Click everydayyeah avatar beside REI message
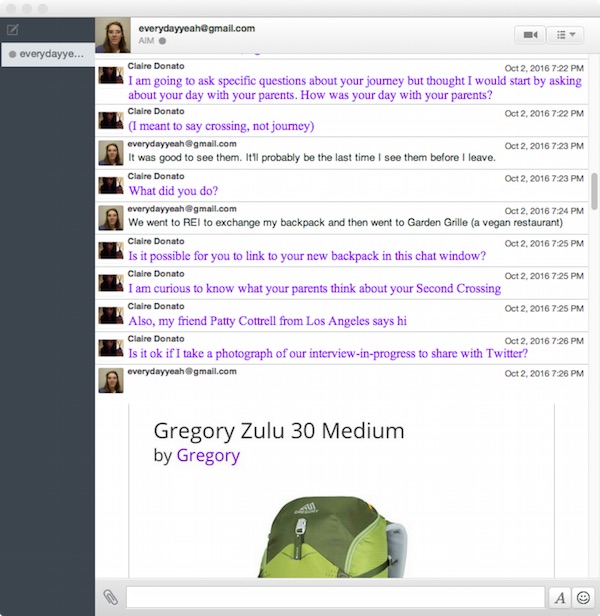Image resolution: width=600 pixels, height=616 pixels. [x=111, y=218]
